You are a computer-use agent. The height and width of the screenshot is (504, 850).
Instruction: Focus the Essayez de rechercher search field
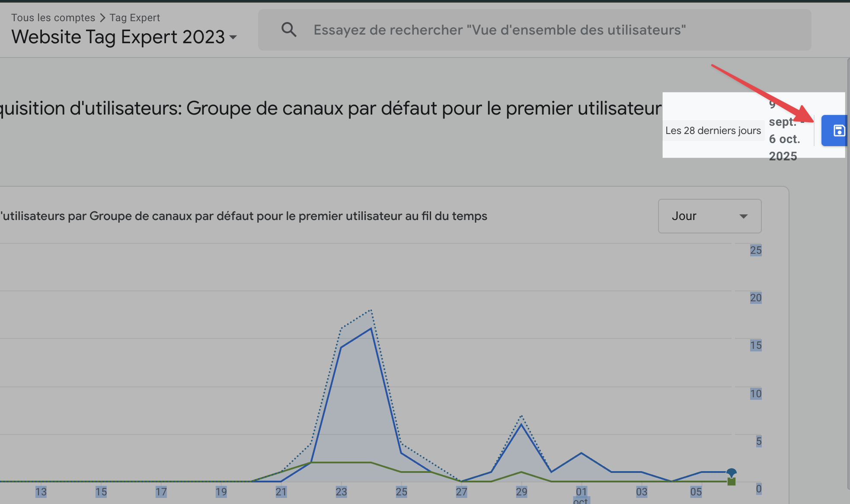499,30
